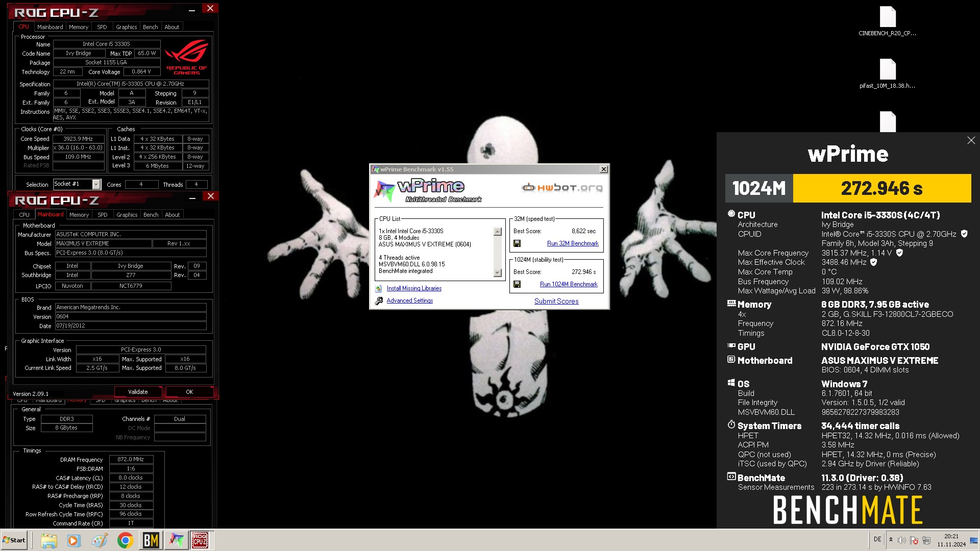This screenshot has height=551, width=980.
Task: Click the wPrime 272.946 s score bar
Action: pos(881,188)
